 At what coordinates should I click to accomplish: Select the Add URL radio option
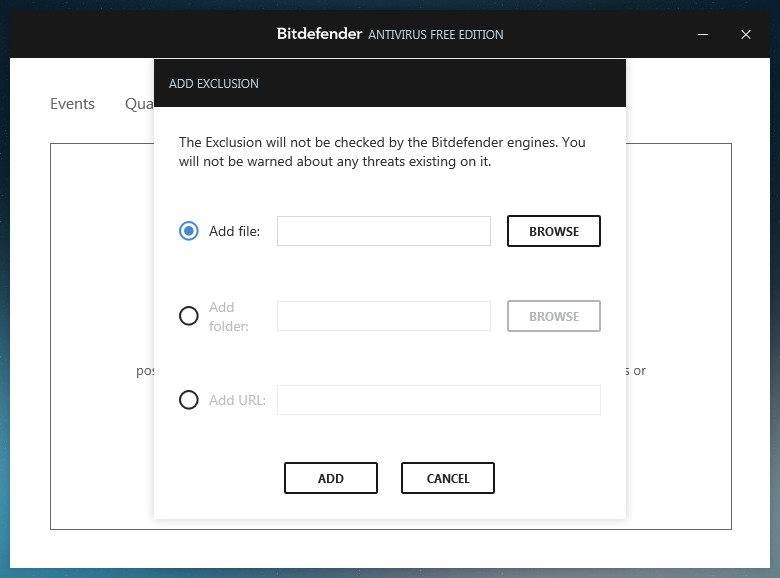pos(189,400)
